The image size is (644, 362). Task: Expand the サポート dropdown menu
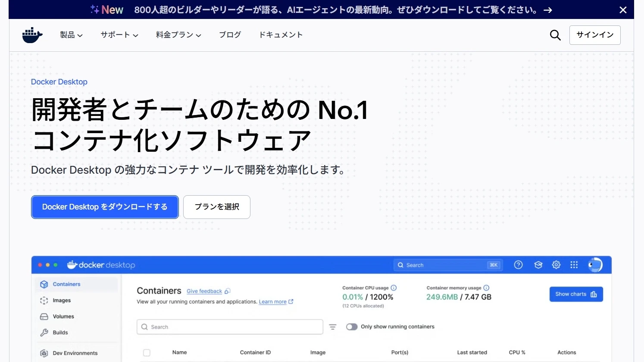(x=119, y=35)
